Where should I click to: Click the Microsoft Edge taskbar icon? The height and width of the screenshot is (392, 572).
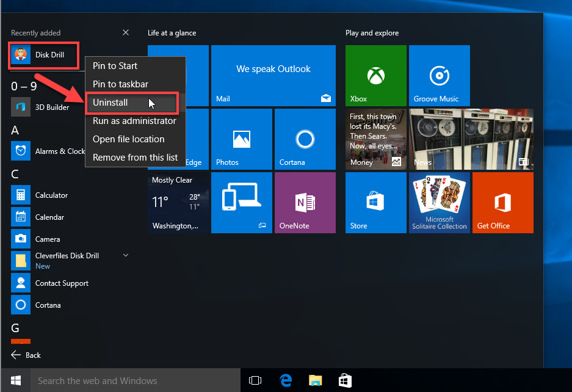point(286,380)
